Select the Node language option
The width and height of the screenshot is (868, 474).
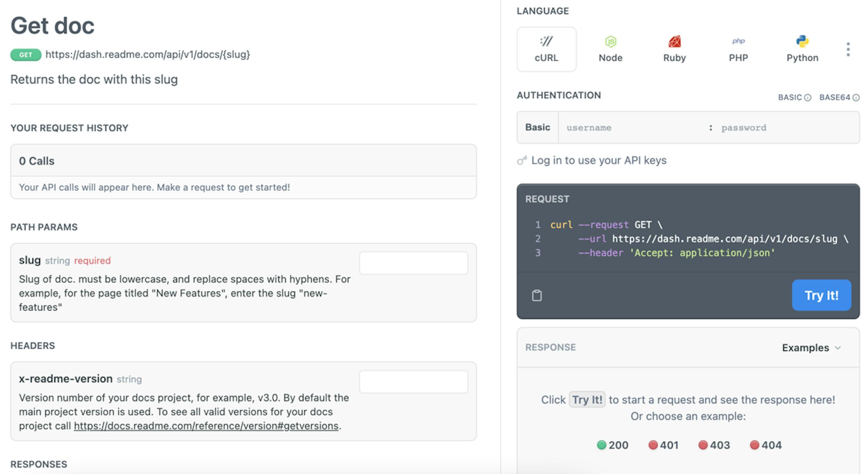[x=610, y=49]
